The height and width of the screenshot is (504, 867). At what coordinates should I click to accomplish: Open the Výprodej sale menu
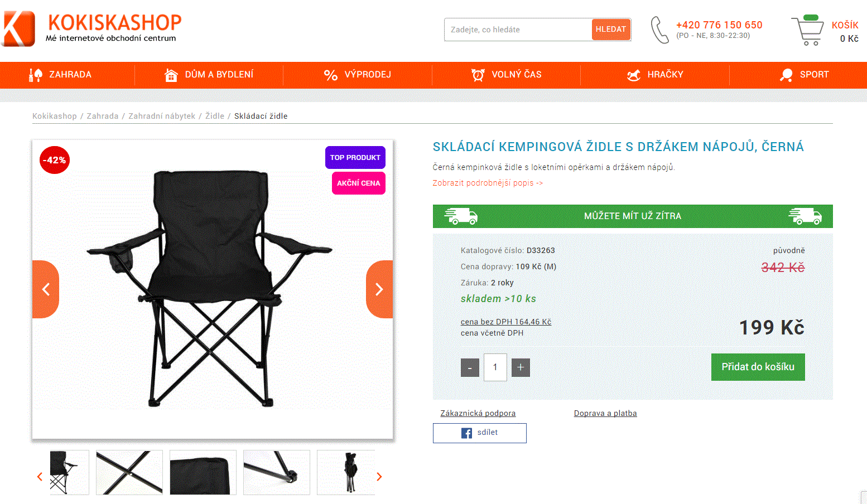358,75
